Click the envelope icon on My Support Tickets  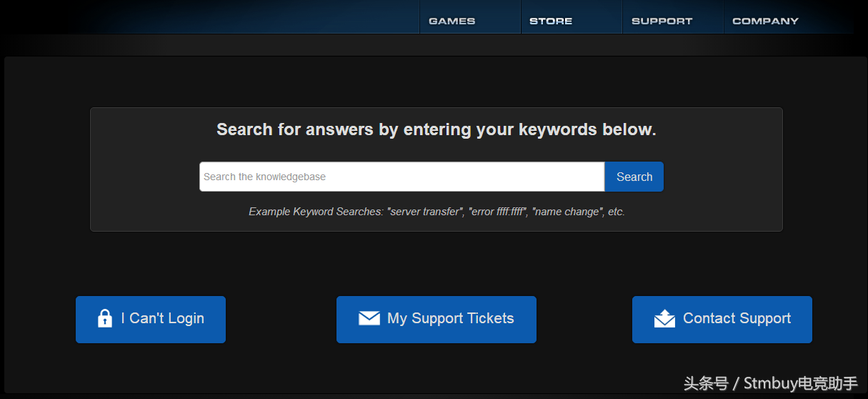pyautogui.click(x=369, y=319)
